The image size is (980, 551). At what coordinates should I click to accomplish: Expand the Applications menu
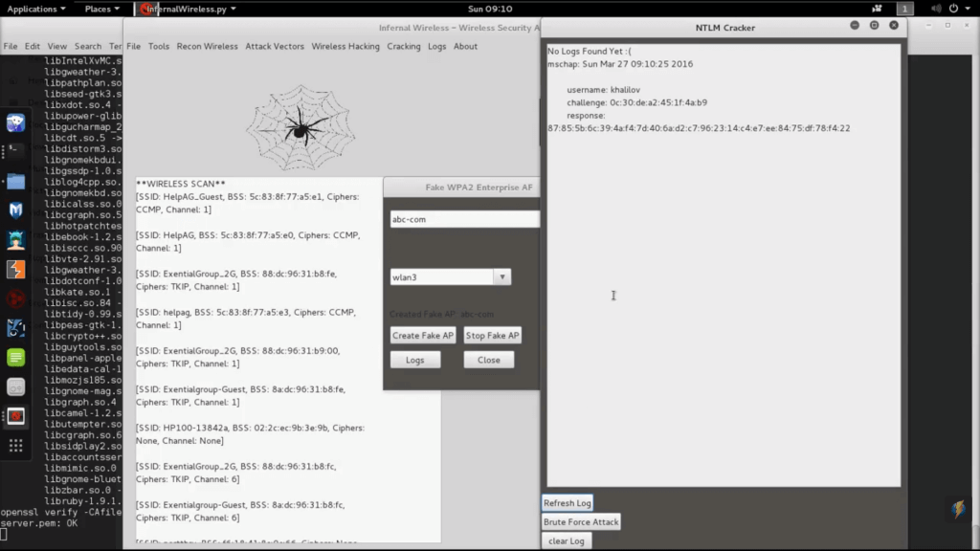coord(36,9)
